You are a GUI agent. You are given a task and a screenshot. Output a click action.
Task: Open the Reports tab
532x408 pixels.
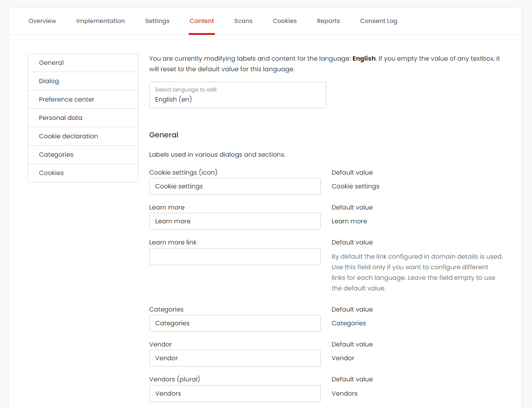click(328, 21)
